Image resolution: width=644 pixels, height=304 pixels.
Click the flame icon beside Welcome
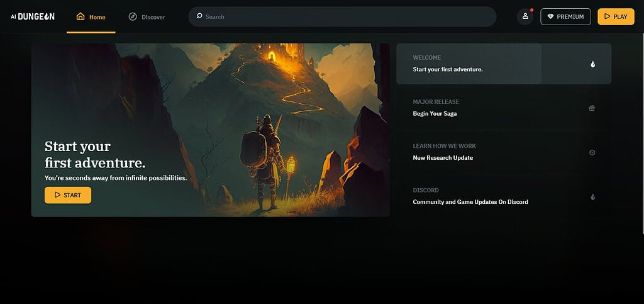[592, 64]
